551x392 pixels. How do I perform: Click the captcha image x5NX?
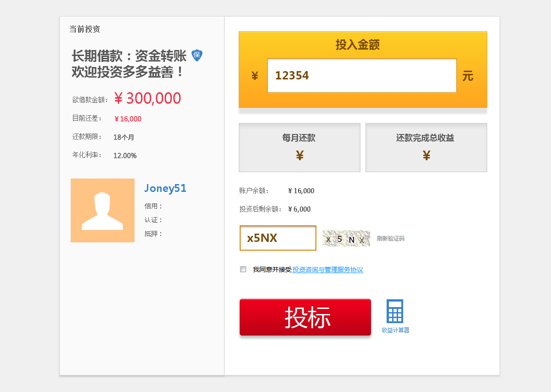tap(346, 239)
